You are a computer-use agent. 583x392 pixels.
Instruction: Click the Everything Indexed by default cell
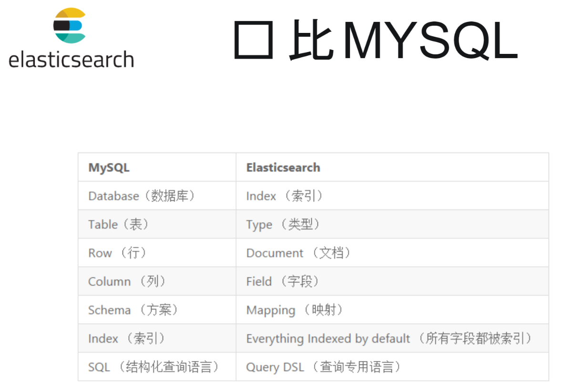point(392,339)
